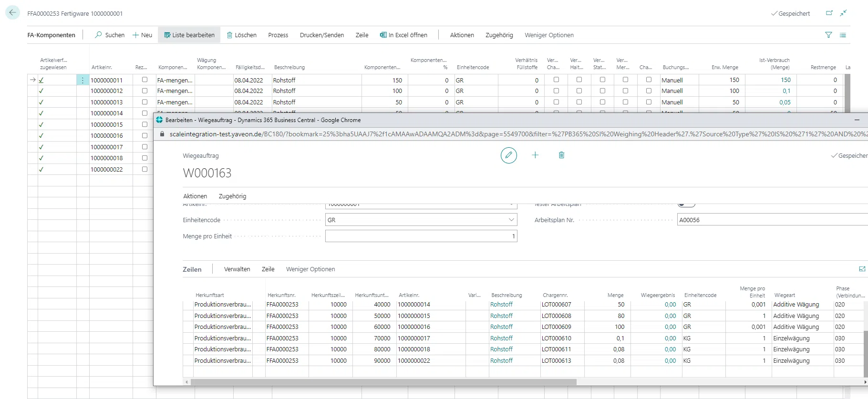The height and width of the screenshot is (399, 868).
Task: Toggle Ver. Cha checkbox in first row
Action: coord(556,80)
